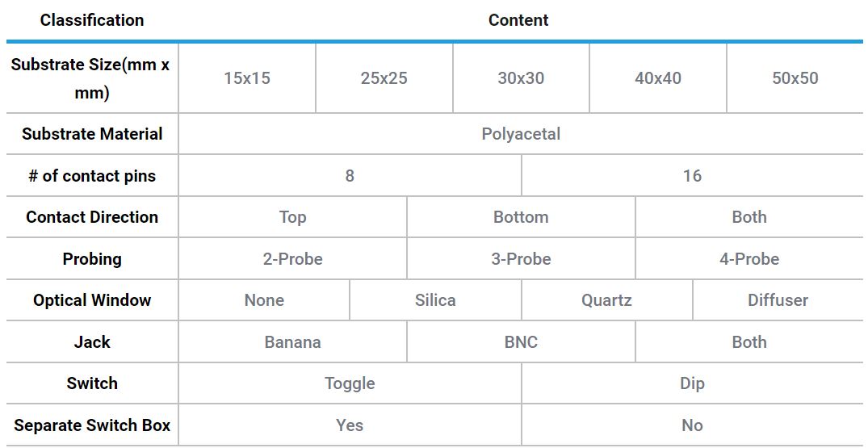Choose the 4-Probe probing option
Viewport: 868px width, 448px height.
[x=749, y=259]
